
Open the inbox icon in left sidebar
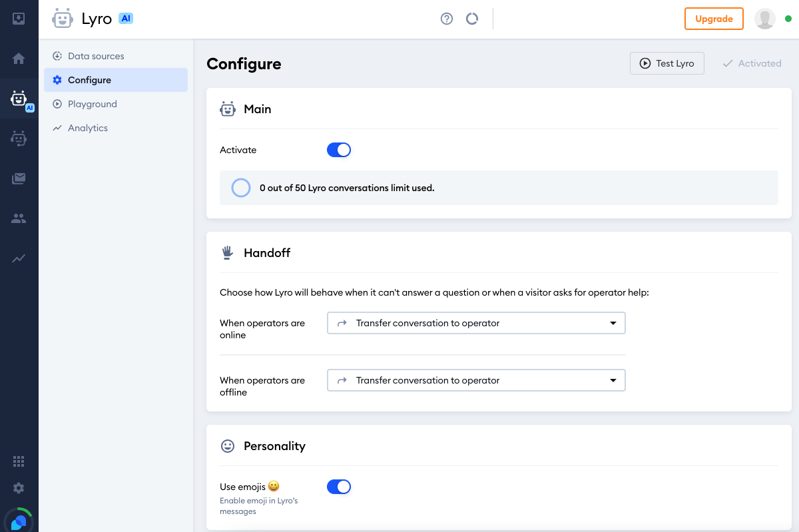(19, 19)
